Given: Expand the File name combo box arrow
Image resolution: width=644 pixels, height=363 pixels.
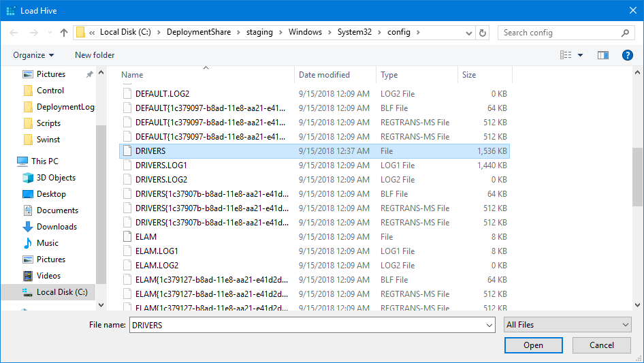Looking at the screenshot, I should (489, 326).
